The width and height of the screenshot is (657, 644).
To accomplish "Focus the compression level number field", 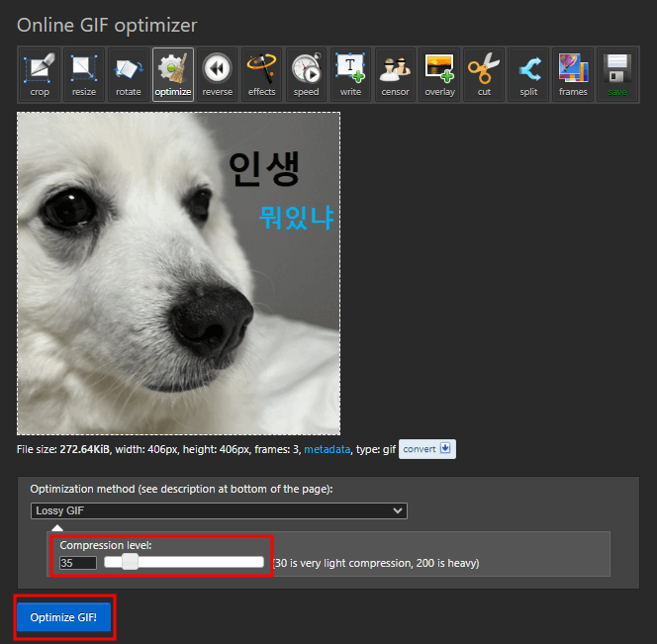I will (x=78, y=563).
